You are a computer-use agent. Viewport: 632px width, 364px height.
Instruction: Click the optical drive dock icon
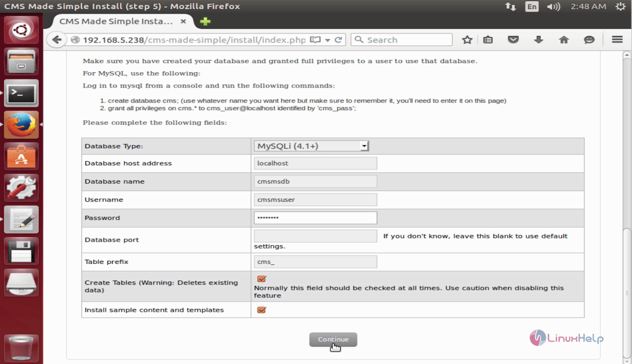pos(21,283)
